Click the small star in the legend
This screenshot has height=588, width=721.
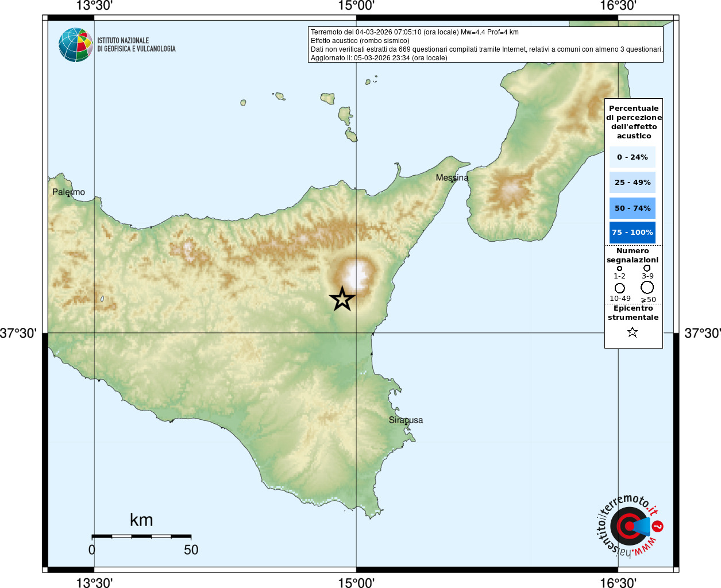(633, 332)
